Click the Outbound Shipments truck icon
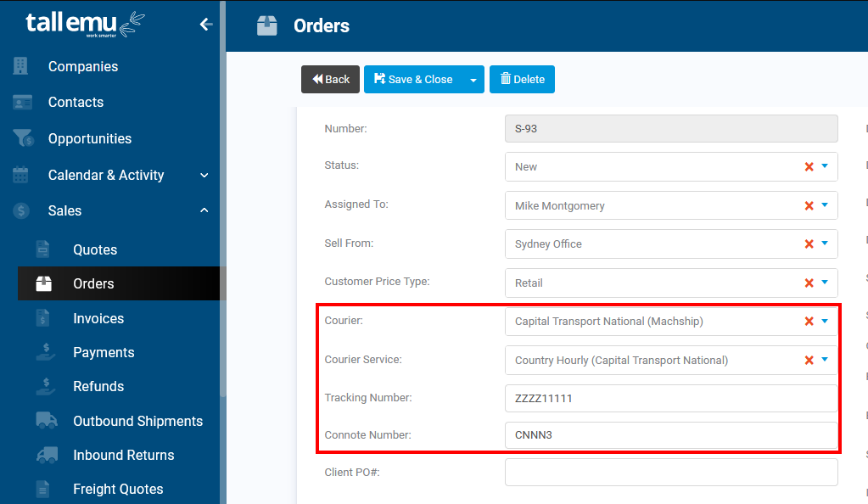This screenshot has height=504, width=868. [x=47, y=420]
